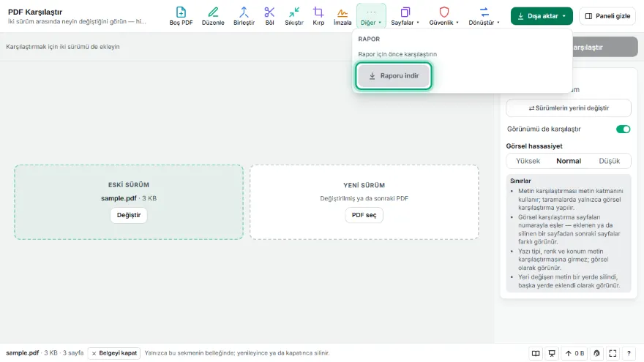Click PDF seç under Yeni Sürüm

tap(364, 215)
